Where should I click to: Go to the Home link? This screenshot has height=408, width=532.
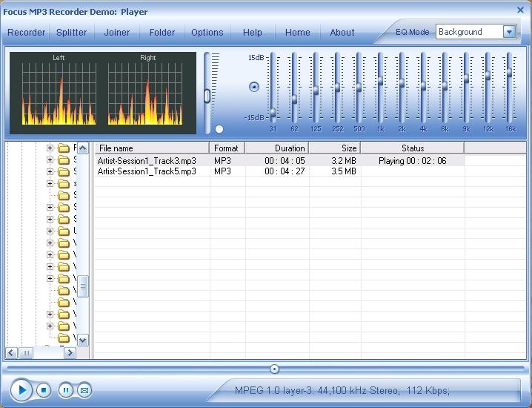298,33
